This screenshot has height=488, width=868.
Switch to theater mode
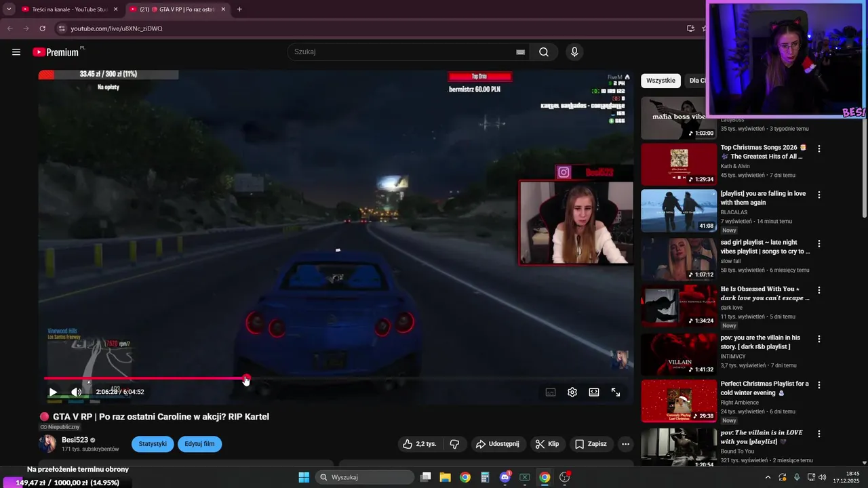point(594,392)
